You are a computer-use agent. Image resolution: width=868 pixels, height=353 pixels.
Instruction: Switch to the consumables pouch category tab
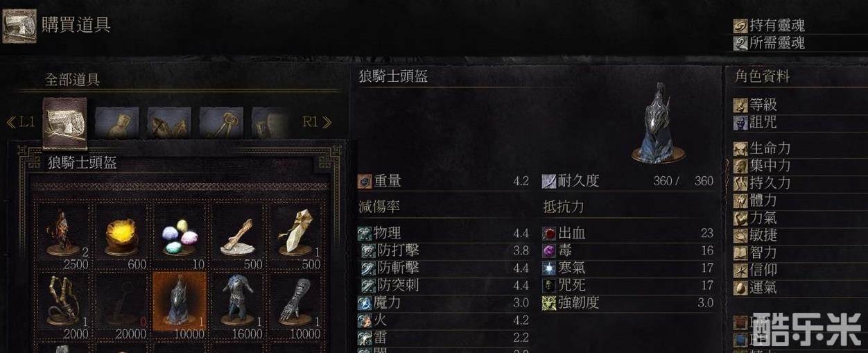[x=116, y=123]
